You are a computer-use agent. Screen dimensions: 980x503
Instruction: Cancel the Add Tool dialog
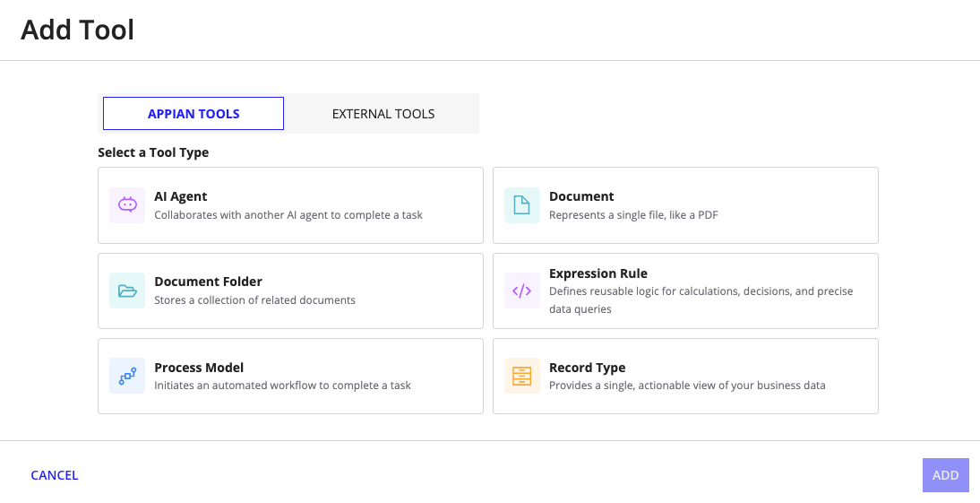pos(55,475)
